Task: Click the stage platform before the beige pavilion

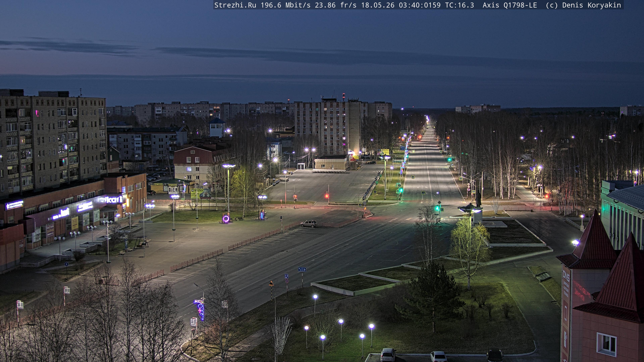Action: pos(329,171)
